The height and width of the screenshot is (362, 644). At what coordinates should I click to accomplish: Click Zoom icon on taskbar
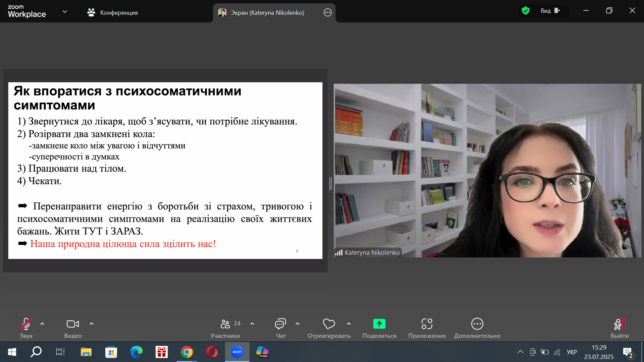(237, 352)
